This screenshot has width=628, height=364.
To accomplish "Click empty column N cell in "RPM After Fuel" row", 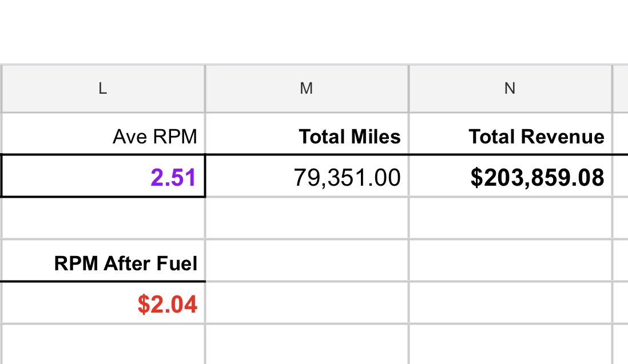I will [x=510, y=261].
